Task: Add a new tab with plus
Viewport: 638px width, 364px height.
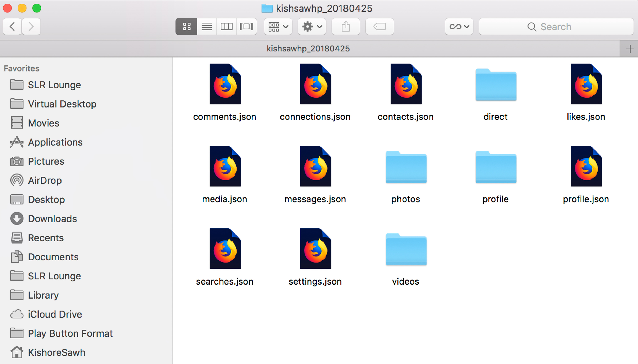Action: coord(630,49)
